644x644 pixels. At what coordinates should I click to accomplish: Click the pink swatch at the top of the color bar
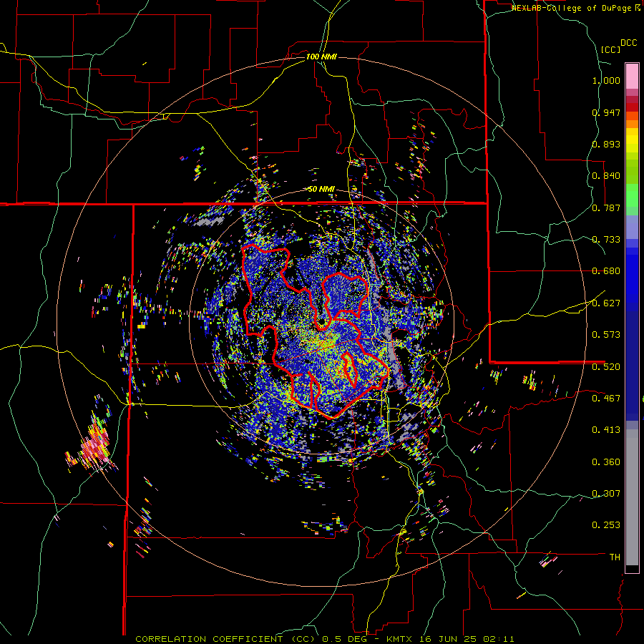click(632, 76)
